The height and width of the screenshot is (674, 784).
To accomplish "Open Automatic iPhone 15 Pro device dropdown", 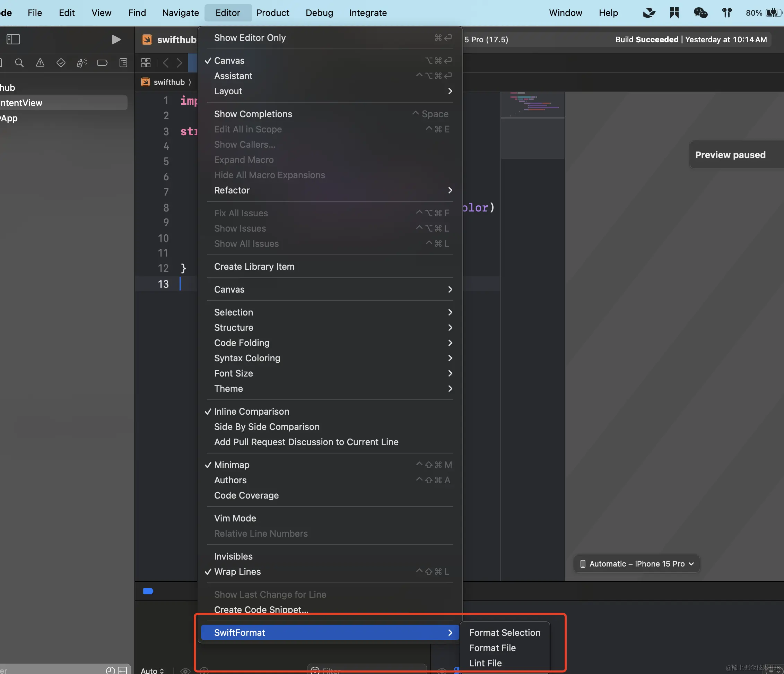I will (637, 564).
